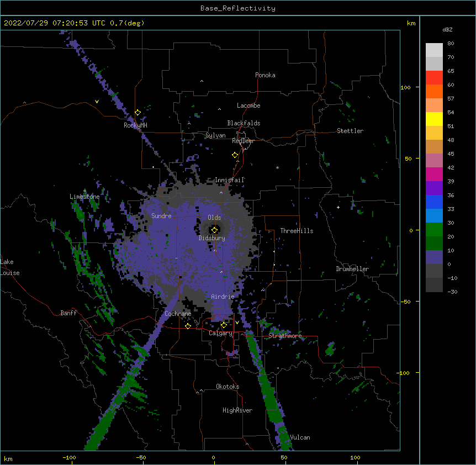Select the red 60-65 dBZ legend swatch

pyautogui.click(x=434, y=77)
